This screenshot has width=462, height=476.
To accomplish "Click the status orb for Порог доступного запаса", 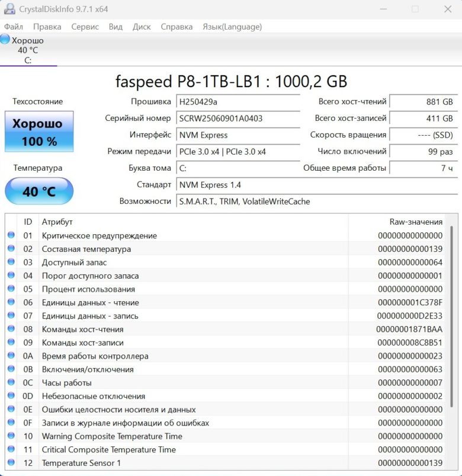I will pyautogui.click(x=11, y=275).
